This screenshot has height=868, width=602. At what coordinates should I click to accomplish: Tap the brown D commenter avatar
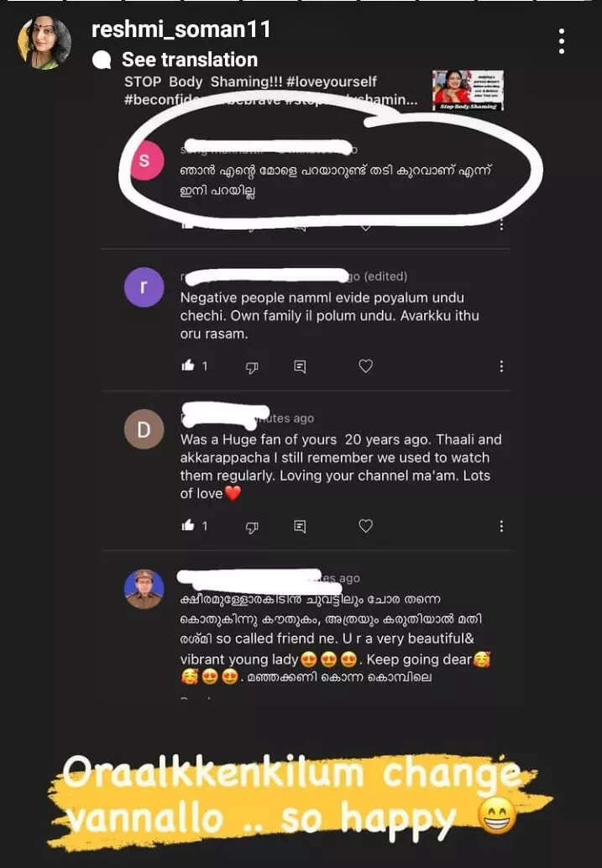click(144, 429)
